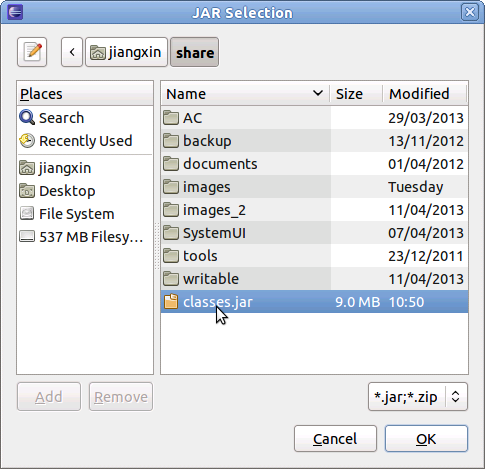The width and height of the screenshot is (485, 469).
Task: Sort by the Modified column header
Action: click(425, 94)
